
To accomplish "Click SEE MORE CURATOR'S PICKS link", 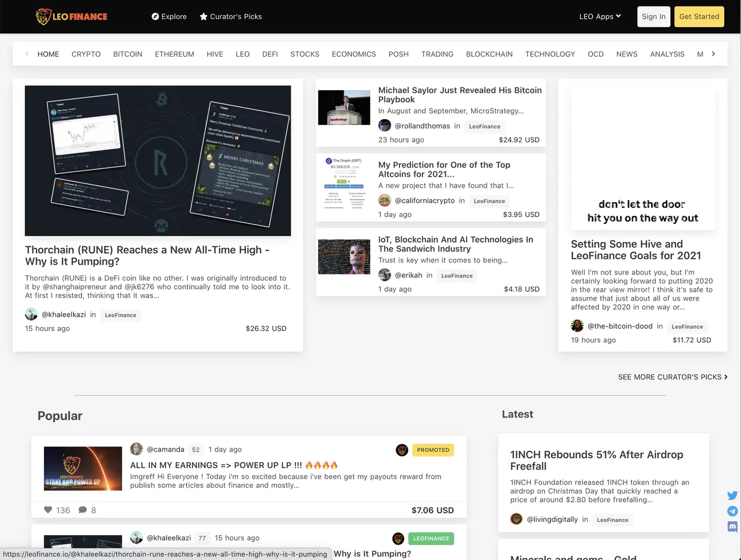I will [x=673, y=377].
